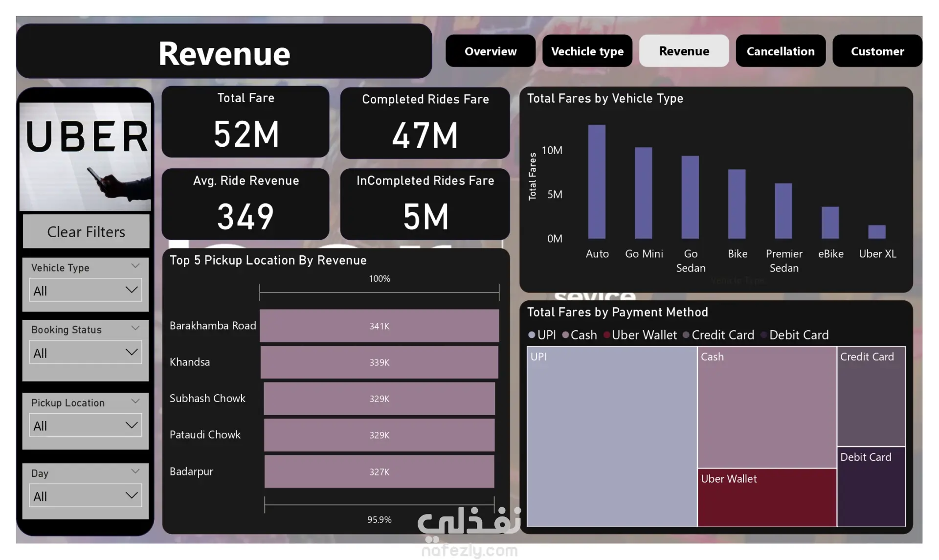Collapse Pickup Location slicer header chevron
Screen dimensions: 939x560
[135, 401]
